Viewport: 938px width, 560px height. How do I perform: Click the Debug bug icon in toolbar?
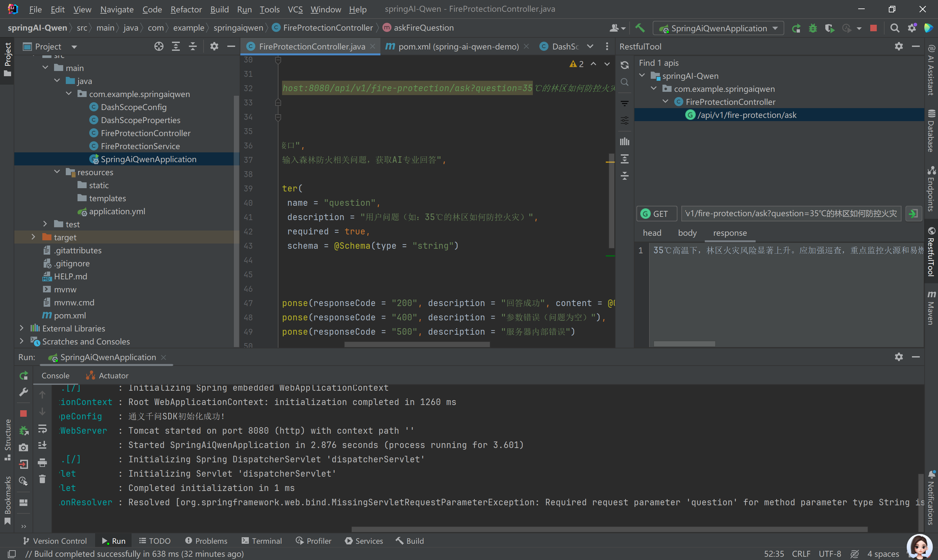(x=813, y=28)
